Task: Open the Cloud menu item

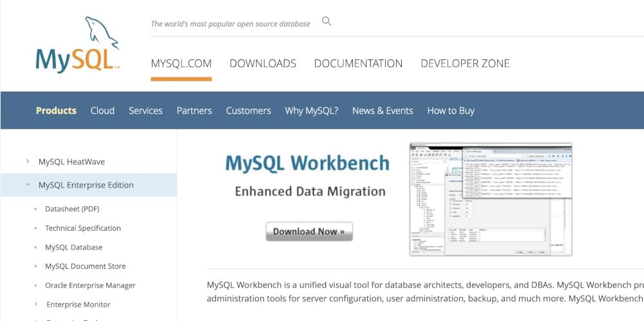Action: pyautogui.click(x=102, y=111)
